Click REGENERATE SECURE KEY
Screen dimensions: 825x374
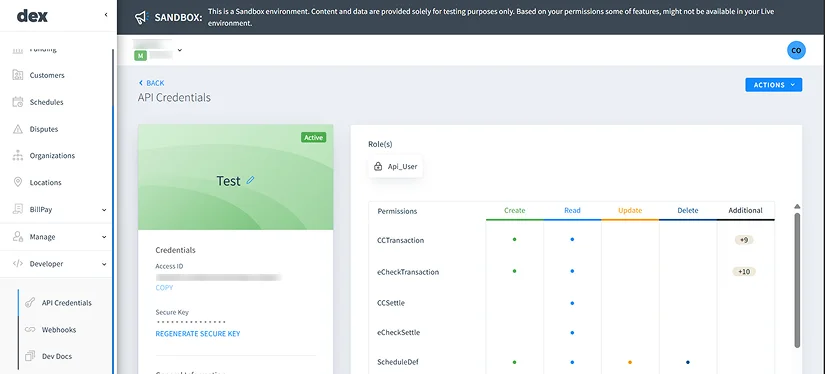pyautogui.click(x=198, y=333)
